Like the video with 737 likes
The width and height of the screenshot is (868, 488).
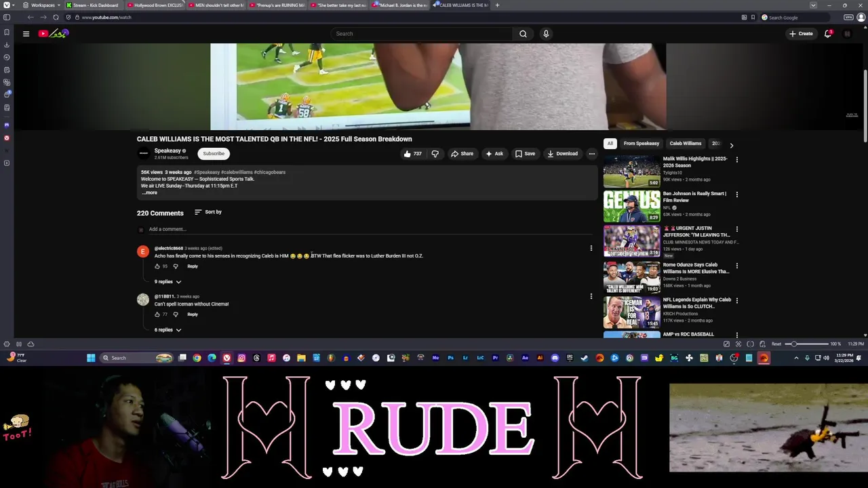click(x=413, y=154)
